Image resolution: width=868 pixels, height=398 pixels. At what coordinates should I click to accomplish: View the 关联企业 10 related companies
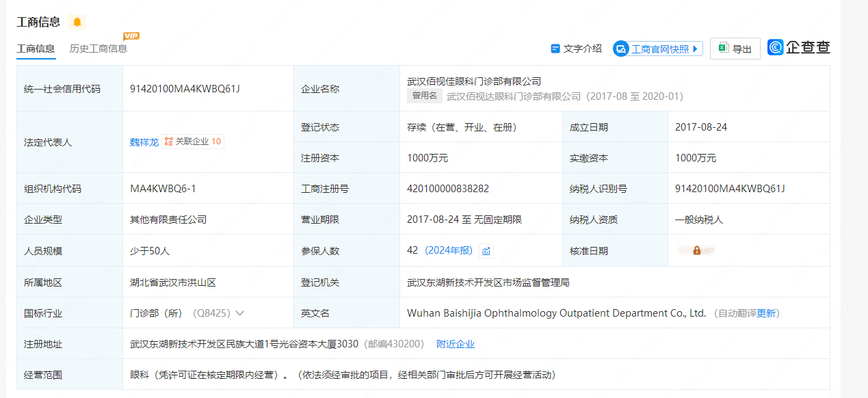coord(193,142)
